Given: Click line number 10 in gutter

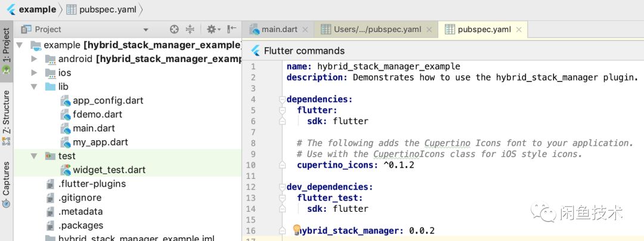Looking at the screenshot, I should [x=250, y=165].
